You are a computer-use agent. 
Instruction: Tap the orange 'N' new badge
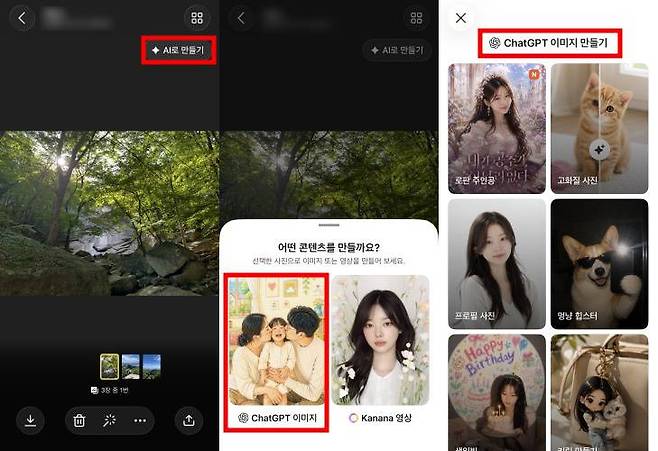pyautogui.click(x=534, y=75)
